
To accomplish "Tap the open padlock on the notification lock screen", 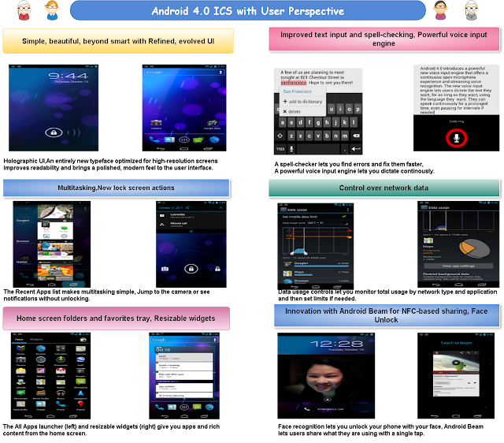I will (217, 269).
